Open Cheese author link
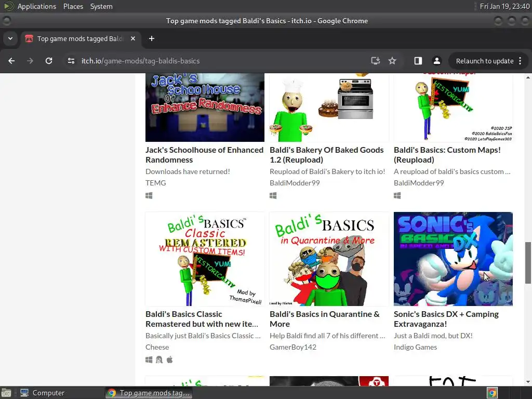This screenshot has width=532, height=399. point(157,347)
